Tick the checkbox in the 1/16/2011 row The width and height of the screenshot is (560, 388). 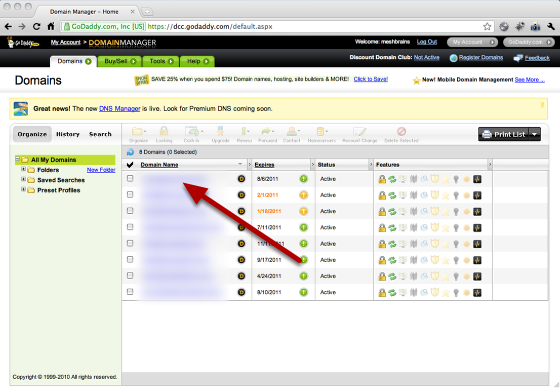(x=130, y=211)
